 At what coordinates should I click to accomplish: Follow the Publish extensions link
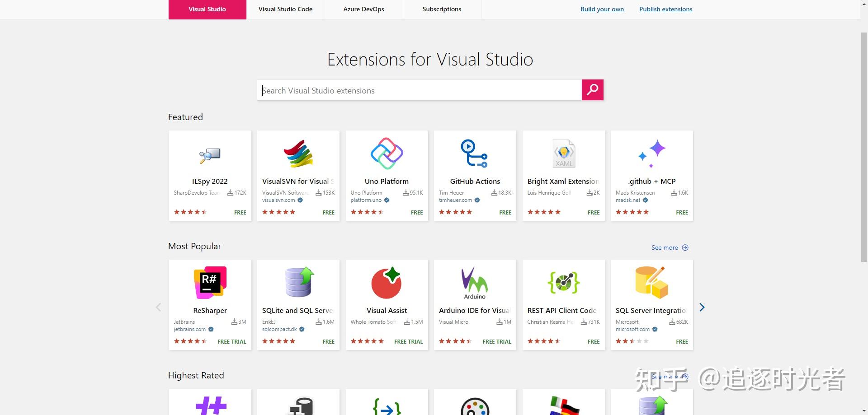665,9
